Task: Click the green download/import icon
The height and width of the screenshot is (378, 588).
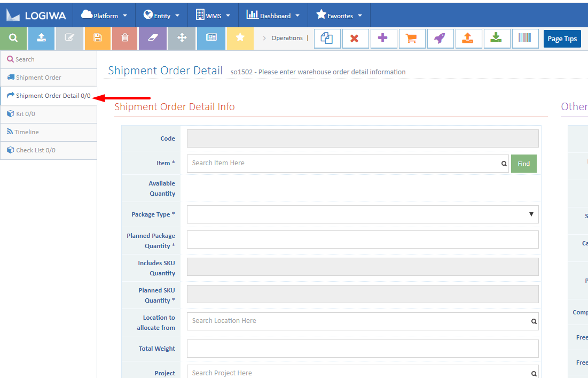Action: click(x=497, y=38)
